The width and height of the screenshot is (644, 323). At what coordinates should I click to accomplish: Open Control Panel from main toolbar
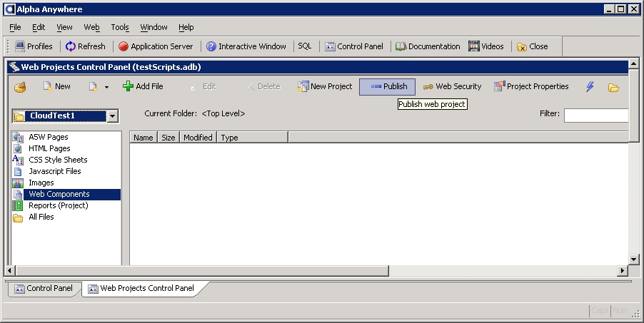(x=354, y=46)
